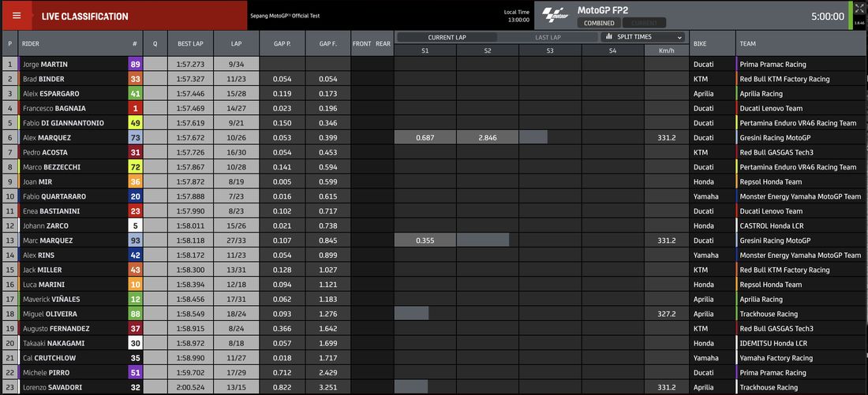Click the Bike column header

tap(713, 43)
